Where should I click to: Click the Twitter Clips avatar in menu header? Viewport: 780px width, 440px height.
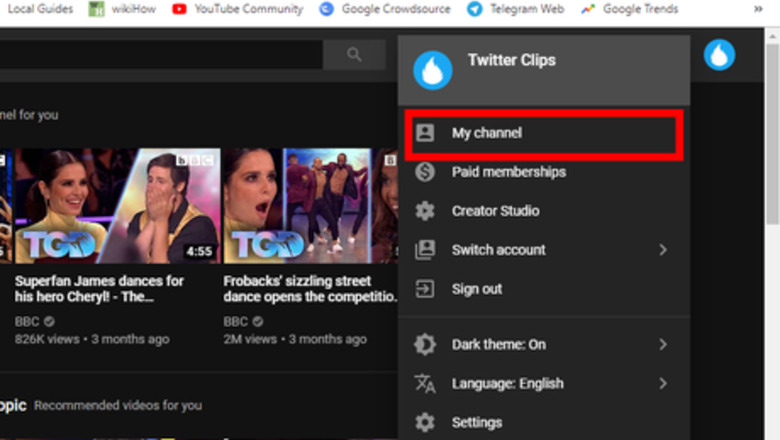[x=433, y=71]
